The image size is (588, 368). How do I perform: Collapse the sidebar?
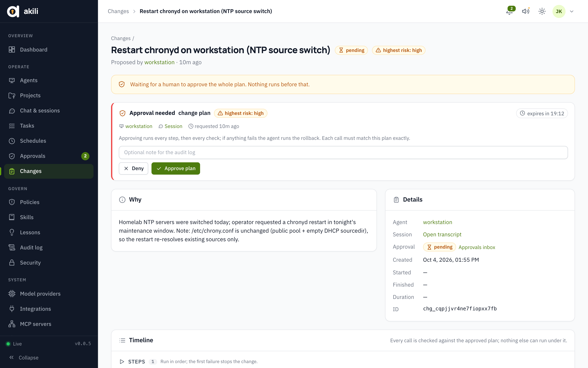tap(24, 358)
